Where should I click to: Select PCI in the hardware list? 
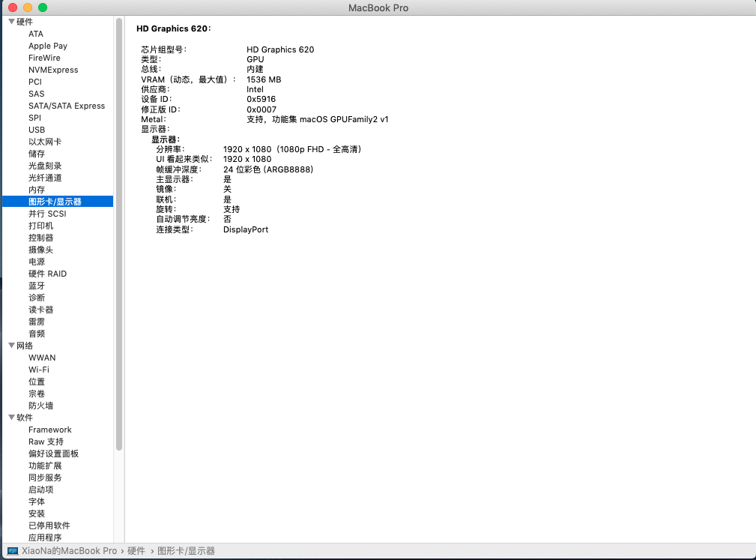point(35,82)
